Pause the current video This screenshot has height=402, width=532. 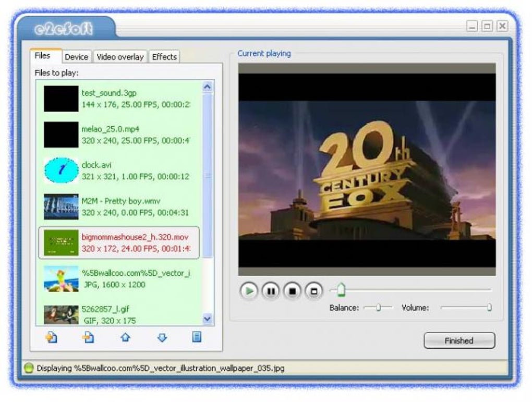pos(271,291)
